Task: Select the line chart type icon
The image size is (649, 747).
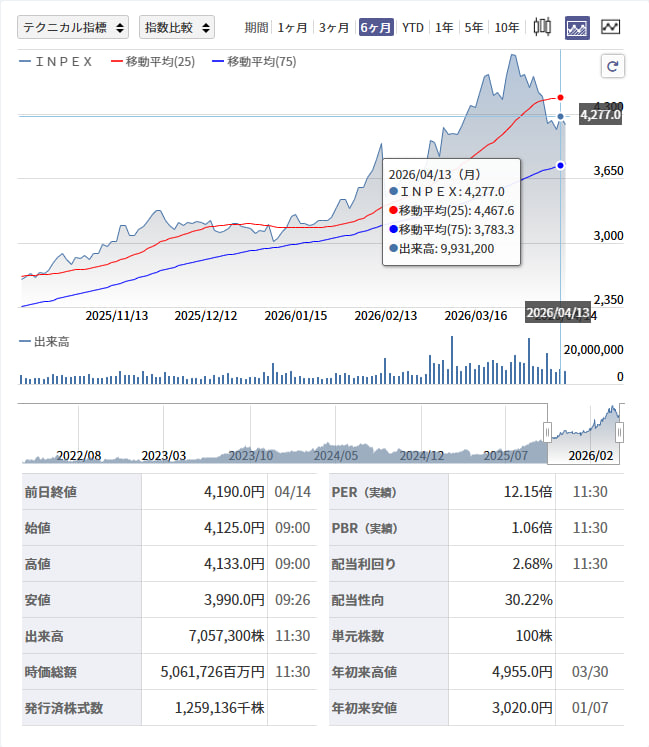Action: [610, 27]
